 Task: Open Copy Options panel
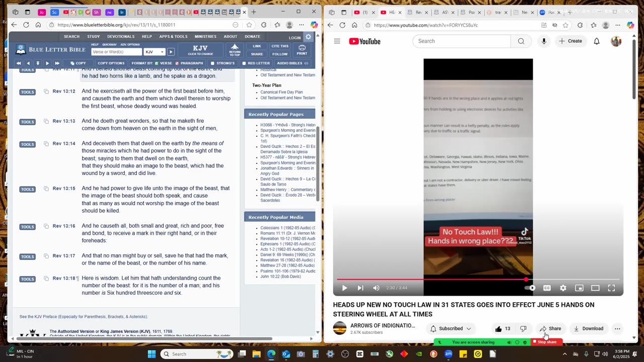[x=111, y=63]
